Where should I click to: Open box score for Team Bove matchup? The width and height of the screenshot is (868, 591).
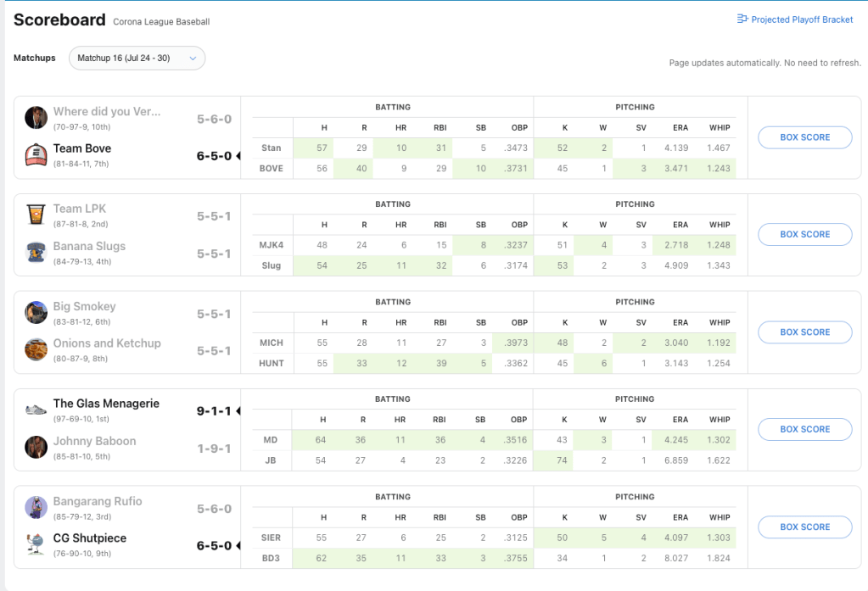pos(804,137)
